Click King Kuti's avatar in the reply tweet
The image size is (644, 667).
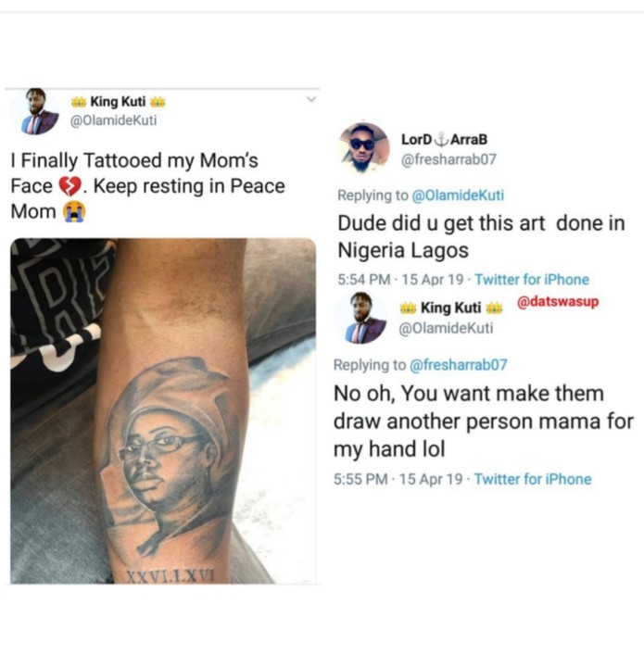coord(363,317)
